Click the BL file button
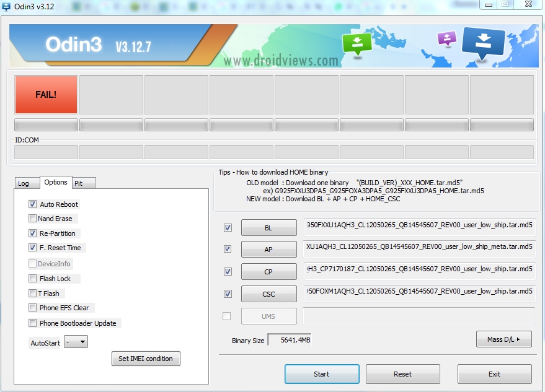545x392 pixels. (x=269, y=228)
